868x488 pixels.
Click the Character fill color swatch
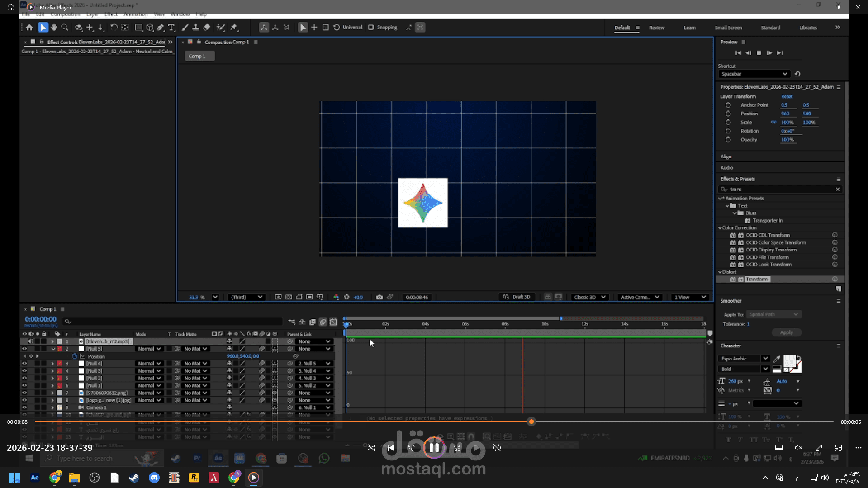tap(789, 361)
